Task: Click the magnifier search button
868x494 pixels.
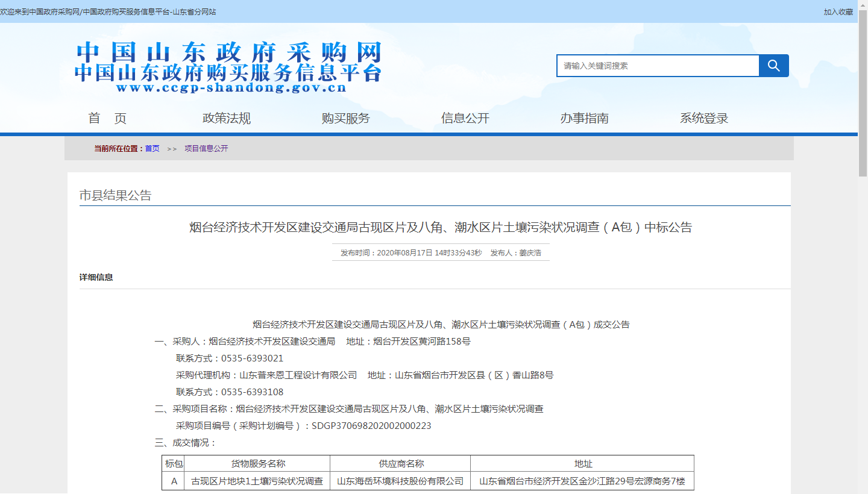Action: [773, 66]
